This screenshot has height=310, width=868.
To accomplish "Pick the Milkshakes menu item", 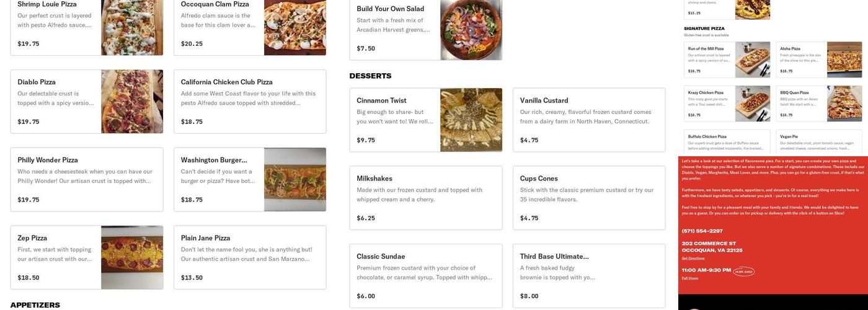I will click(x=425, y=198).
